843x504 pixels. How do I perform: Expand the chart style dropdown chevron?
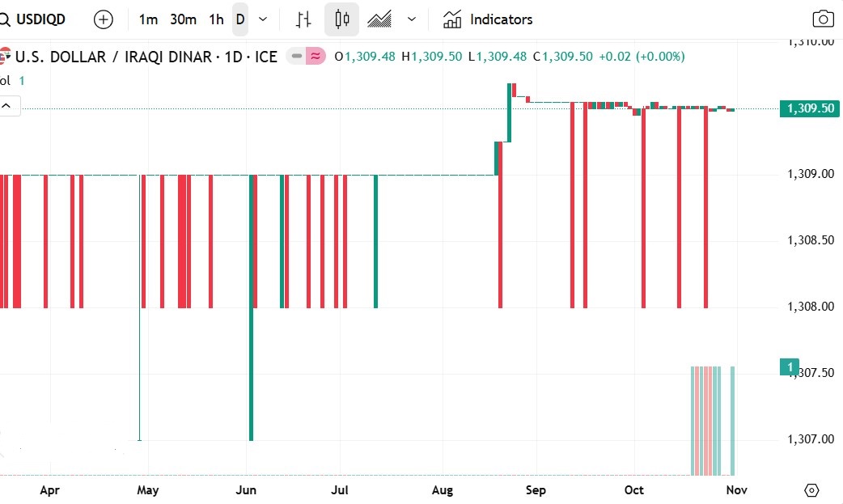[412, 19]
